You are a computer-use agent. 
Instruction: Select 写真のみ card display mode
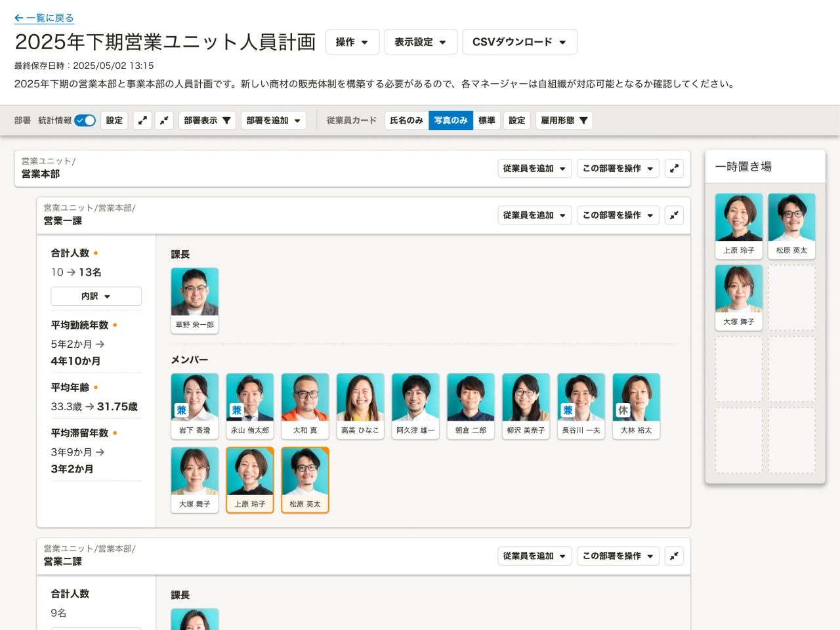(x=451, y=121)
